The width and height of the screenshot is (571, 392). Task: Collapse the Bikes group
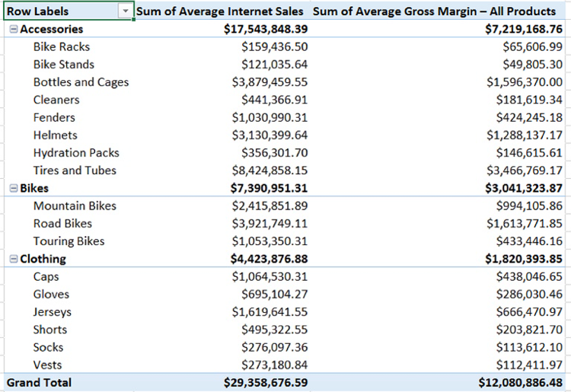coord(14,188)
